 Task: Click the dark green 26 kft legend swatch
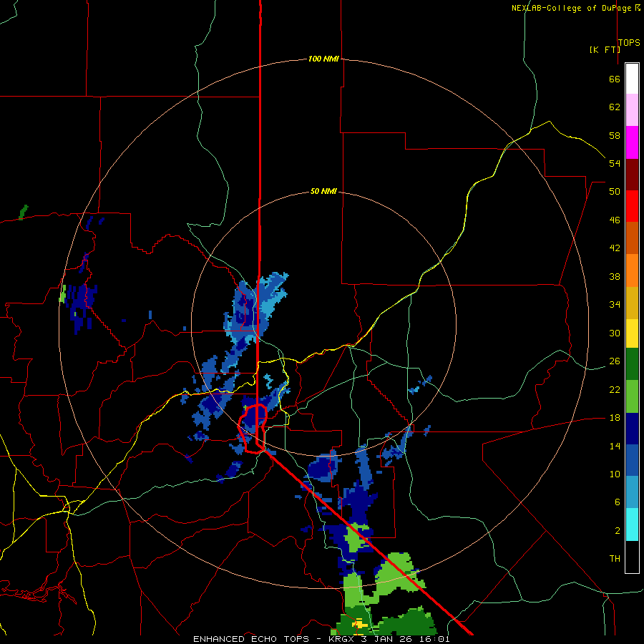coord(632,364)
